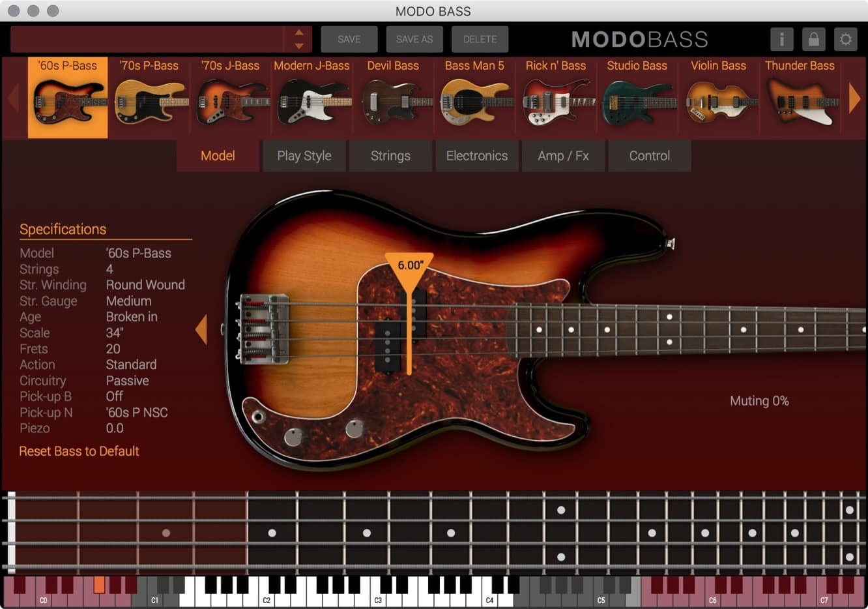Click the padlock lock icon
The image size is (868, 609).
(813, 39)
